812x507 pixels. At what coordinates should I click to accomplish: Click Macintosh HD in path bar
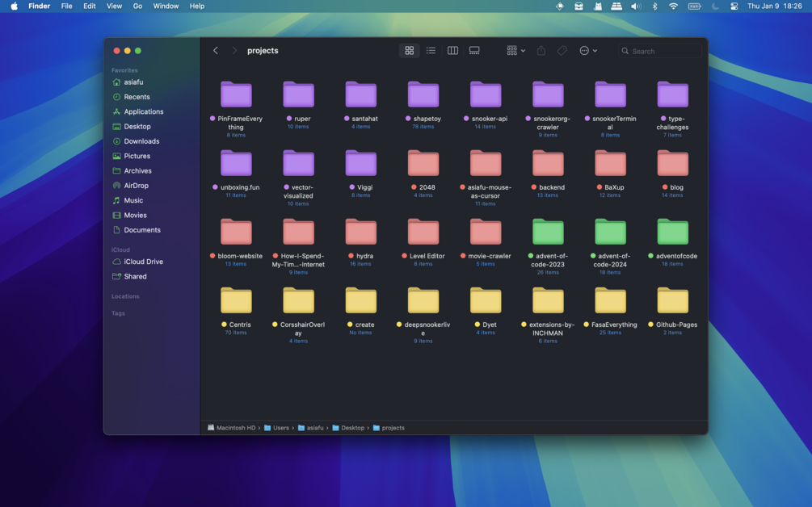point(232,428)
